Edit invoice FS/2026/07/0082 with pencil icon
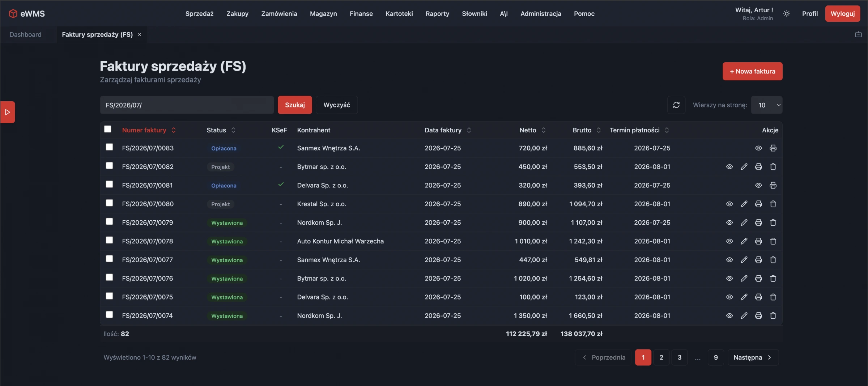The height and width of the screenshot is (386, 868). click(x=744, y=167)
